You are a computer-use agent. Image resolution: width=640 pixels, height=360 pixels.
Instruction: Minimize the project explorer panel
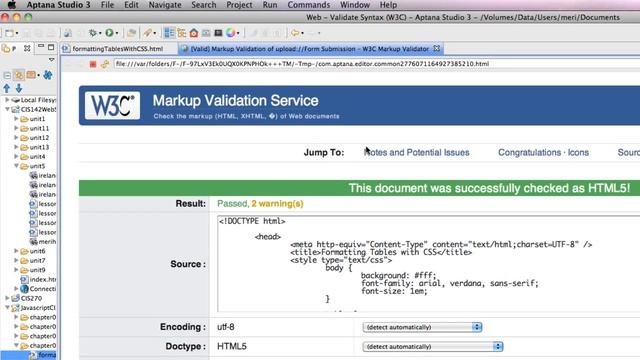coord(41,47)
